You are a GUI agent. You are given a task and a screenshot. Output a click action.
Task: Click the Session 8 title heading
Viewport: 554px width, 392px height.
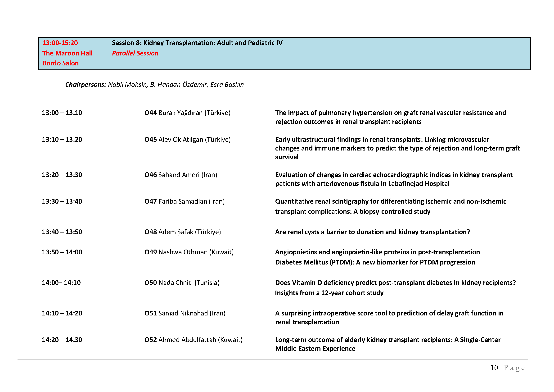click(x=197, y=43)
